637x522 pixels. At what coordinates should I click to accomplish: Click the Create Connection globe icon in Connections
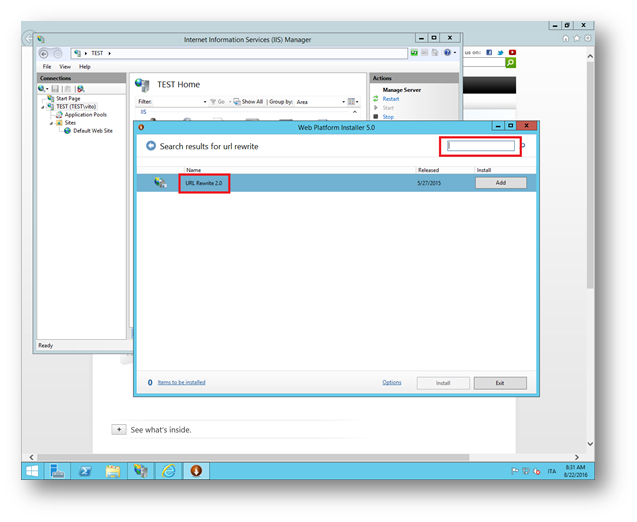pyautogui.click(x=41, y=89)
